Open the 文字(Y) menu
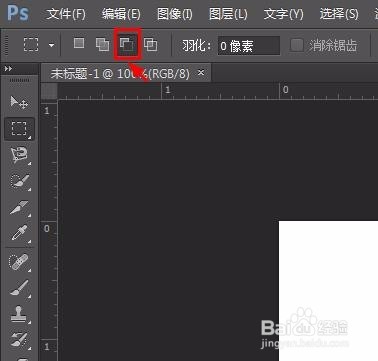The height and width of the screenshot is (361, 378). pos(284,14)
